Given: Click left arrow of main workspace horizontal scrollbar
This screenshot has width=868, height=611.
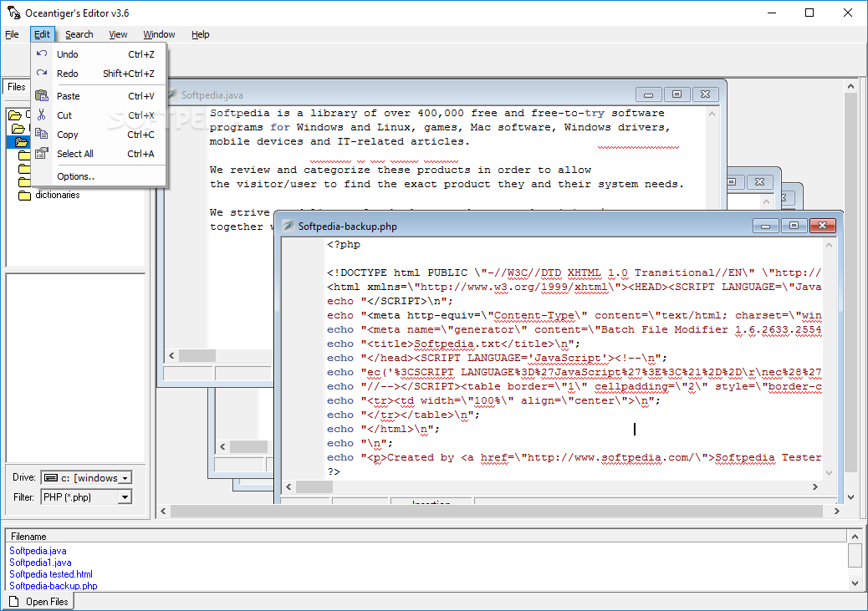Looking at the screenshot, I should (x=163, y=512).
